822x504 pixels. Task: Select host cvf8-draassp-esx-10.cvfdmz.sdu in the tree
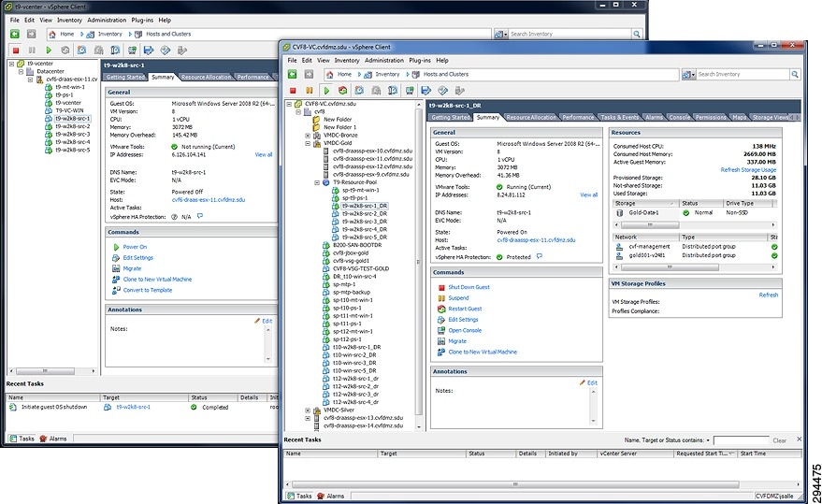(x=372, y=151)
